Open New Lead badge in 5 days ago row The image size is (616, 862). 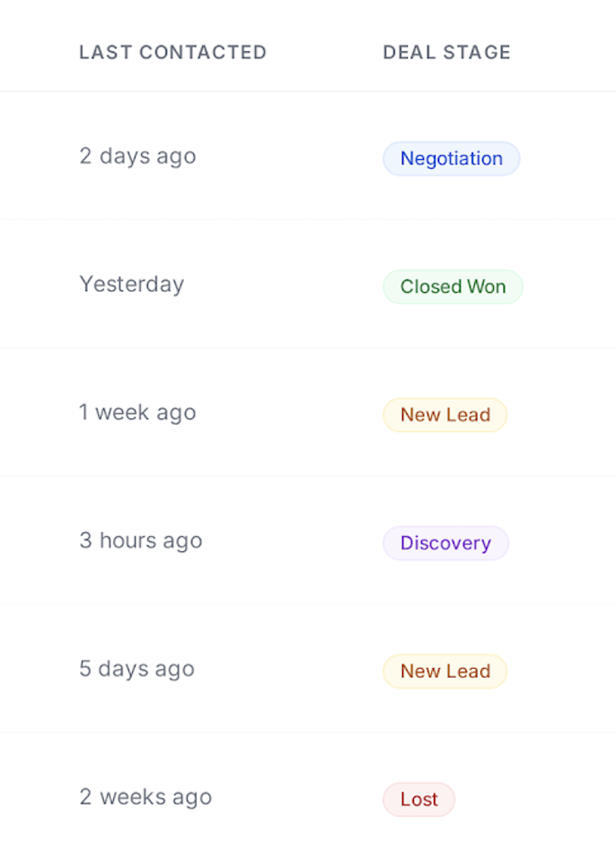point(444,671)
